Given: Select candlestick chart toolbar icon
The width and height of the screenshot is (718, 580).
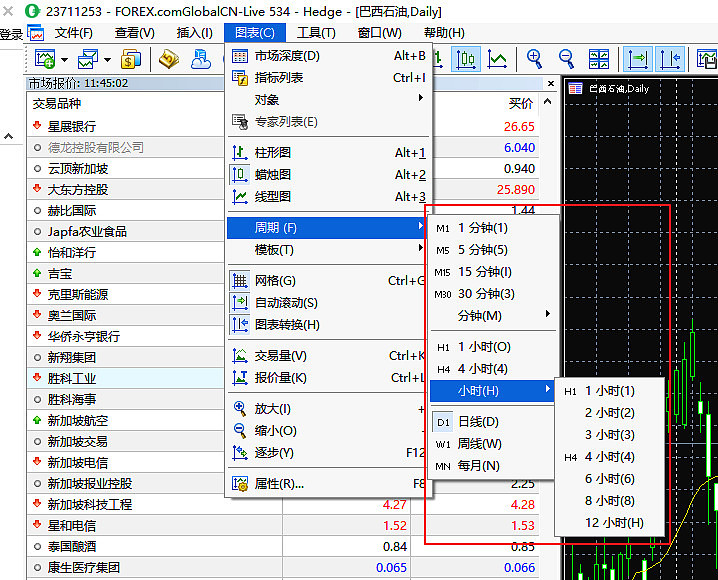Looking at the screenshot, I should [x=466, y=59].
